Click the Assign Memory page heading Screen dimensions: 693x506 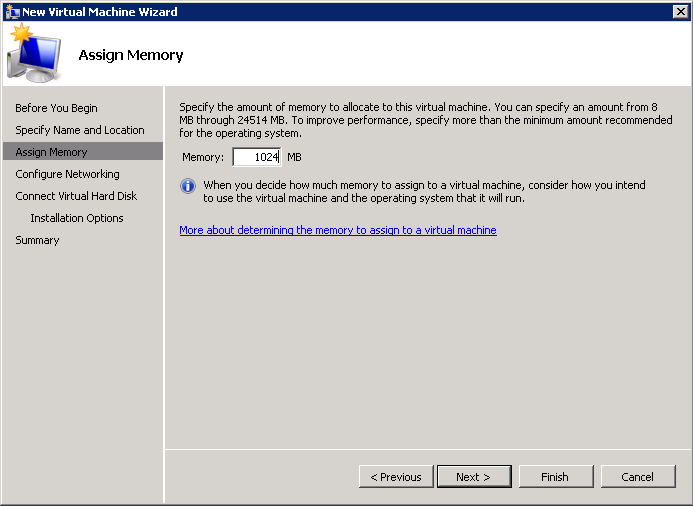[131, 55]
